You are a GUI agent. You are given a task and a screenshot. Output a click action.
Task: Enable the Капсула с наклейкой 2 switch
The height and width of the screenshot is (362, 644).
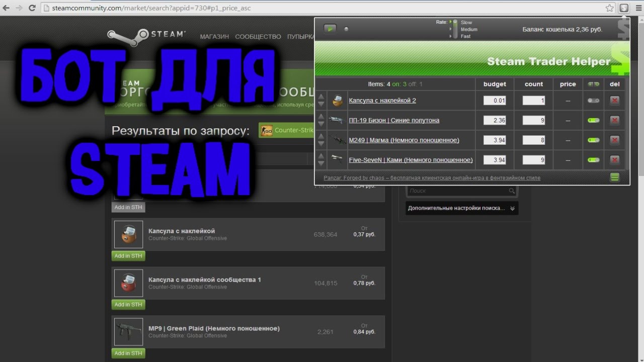tap(593, 101)
